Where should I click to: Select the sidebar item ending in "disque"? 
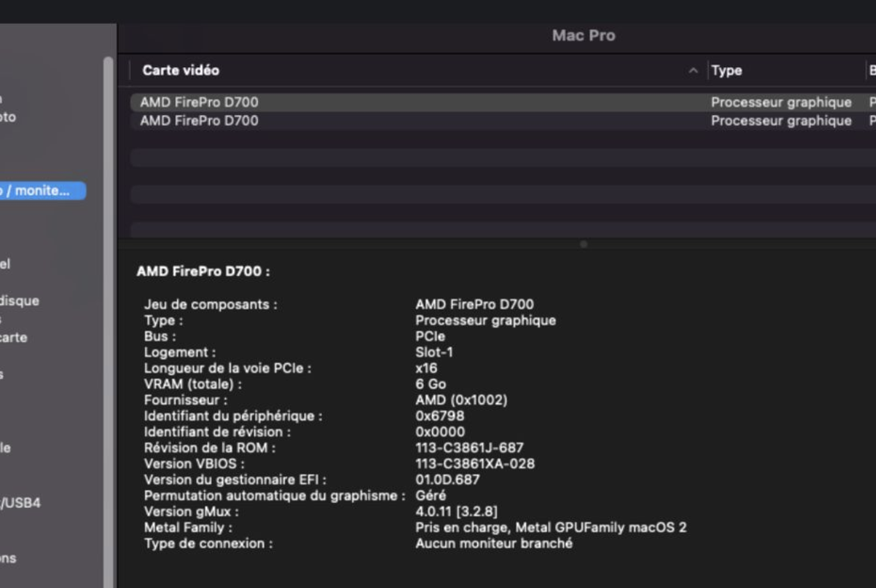[20, 301]
